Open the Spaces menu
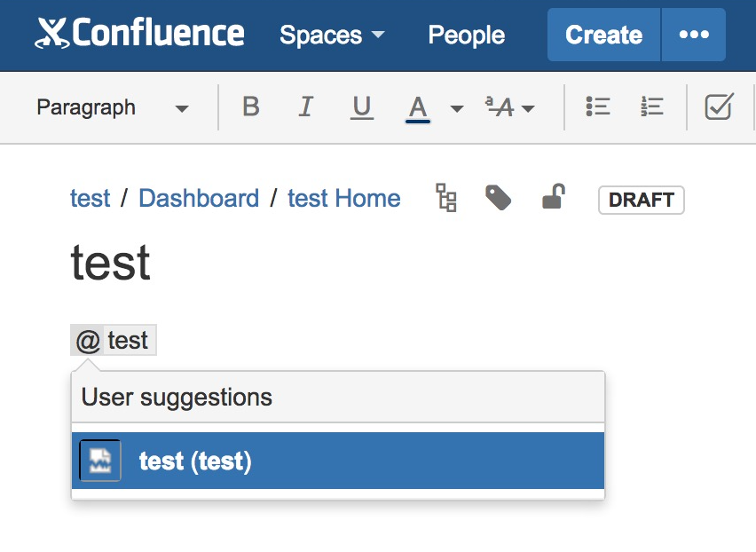The image size is (756, 552). (332, 35)
